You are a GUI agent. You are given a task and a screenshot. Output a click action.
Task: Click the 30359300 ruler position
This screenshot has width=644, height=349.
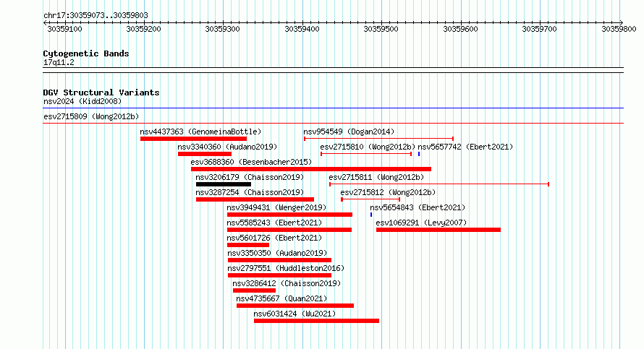point(223,29)
